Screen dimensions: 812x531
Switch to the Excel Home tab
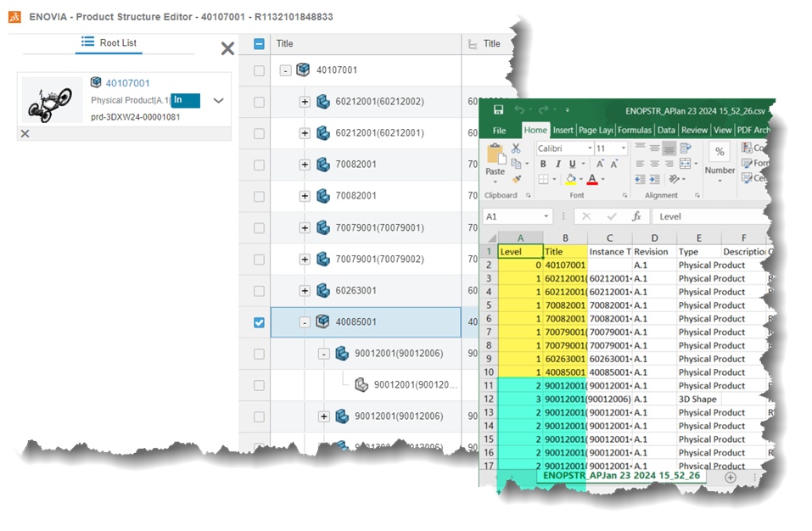click(x=535, y=131)
